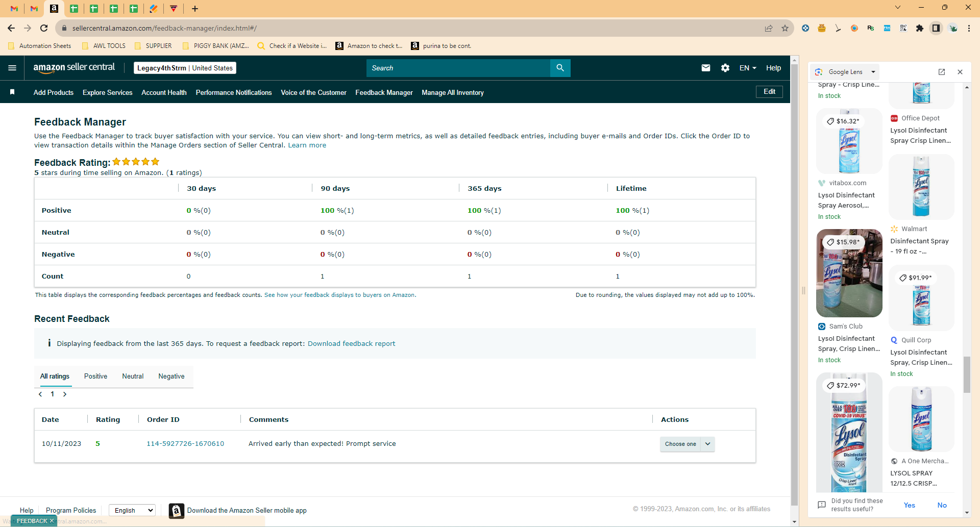Click the Google Lens panel scrollbar thumb
The image size is (980, 527).
967,374
